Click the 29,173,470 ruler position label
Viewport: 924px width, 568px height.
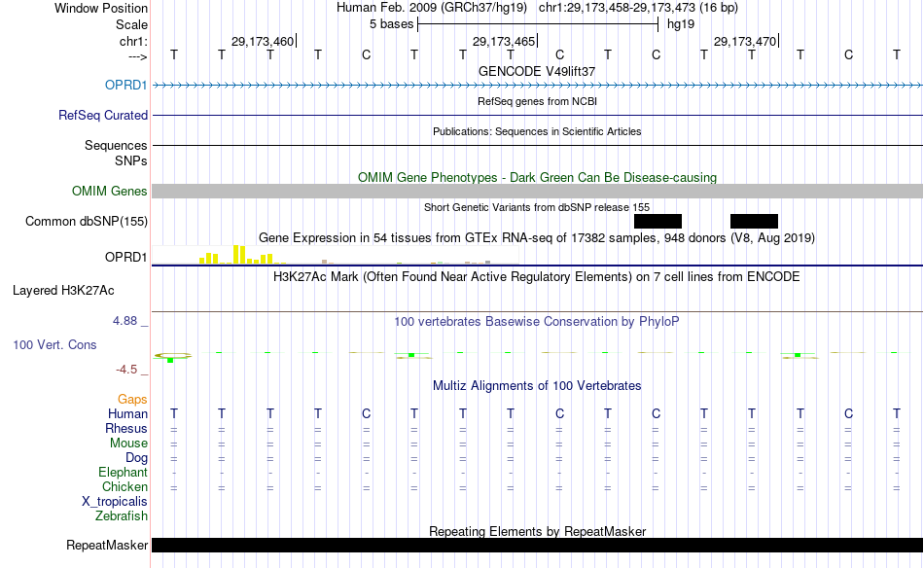tap(745, 41)
